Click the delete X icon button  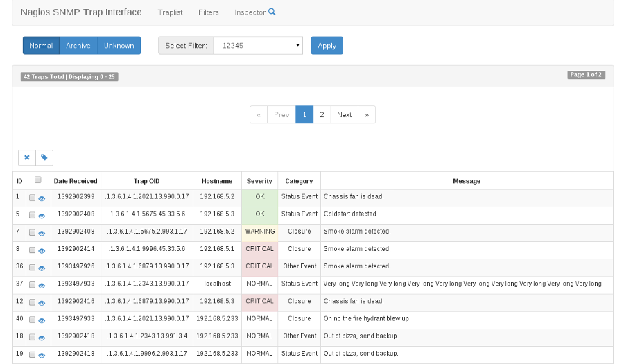pos(27,157)
